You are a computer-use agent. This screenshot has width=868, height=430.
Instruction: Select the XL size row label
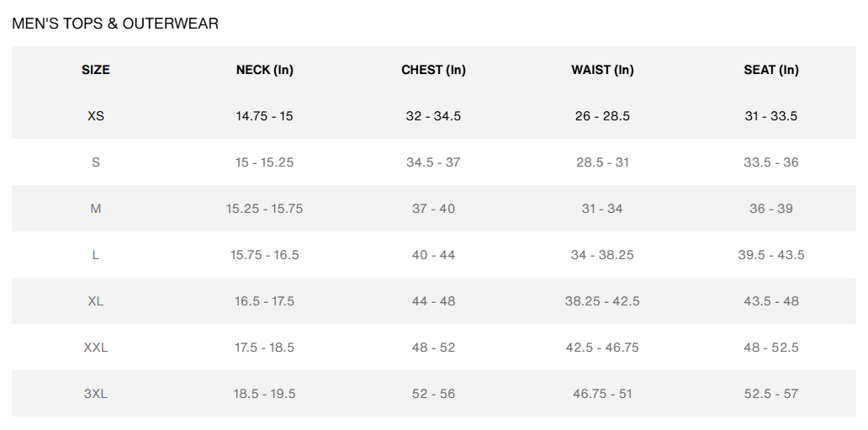(x=96, y=301)
